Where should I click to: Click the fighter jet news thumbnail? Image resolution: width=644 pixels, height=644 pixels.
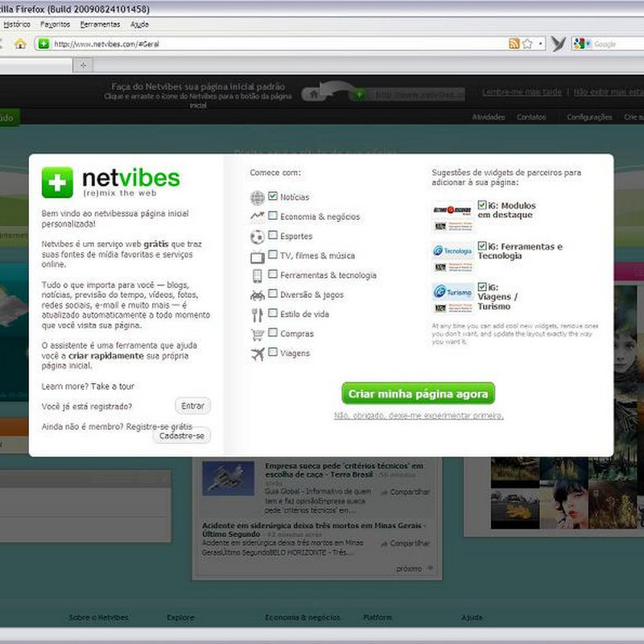tap(228, 478)
